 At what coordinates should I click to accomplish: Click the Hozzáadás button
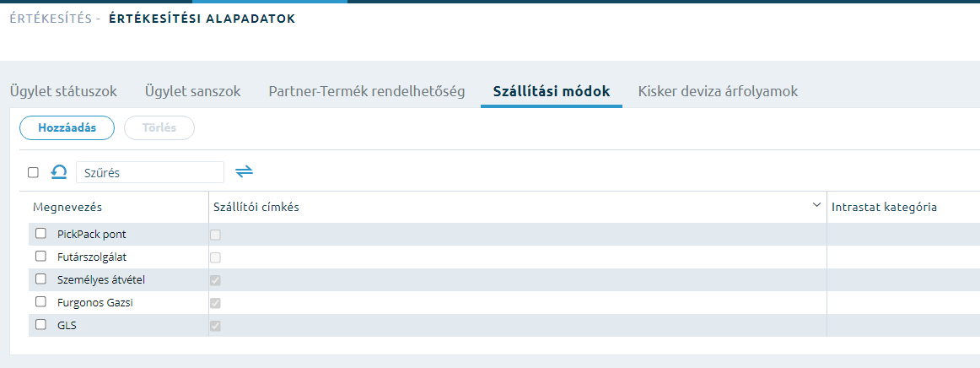coord(67,127)
